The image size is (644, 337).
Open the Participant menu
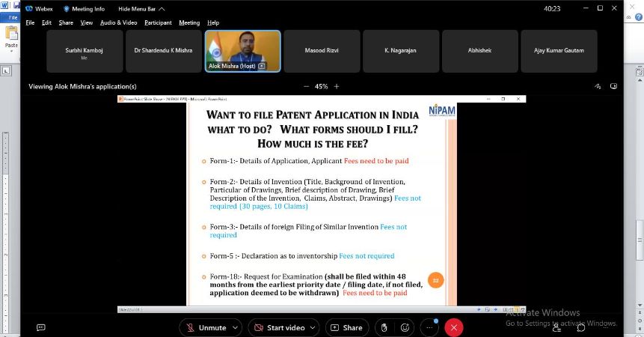pos(158,22)
